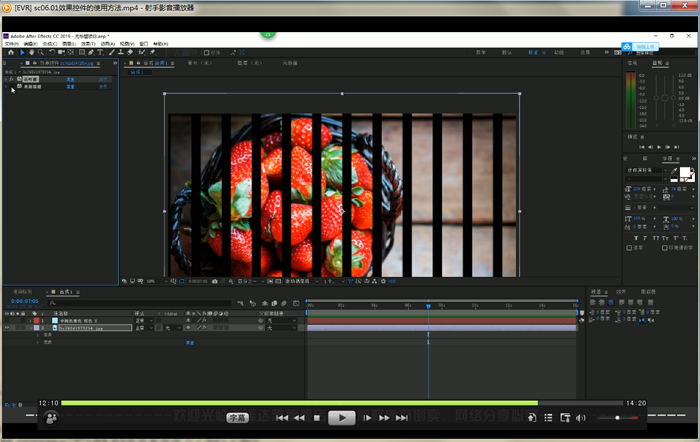
Task: Select the Puppet Pin tool
Action: point(153,53)
